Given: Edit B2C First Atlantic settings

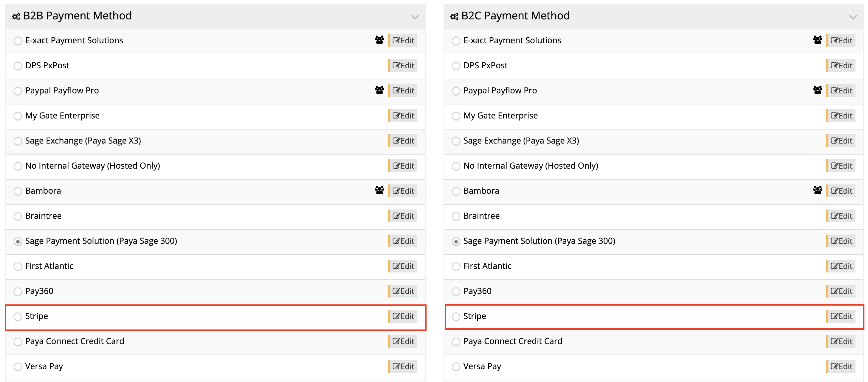Looking at the screenshot, I should pyautogui.click(x=841, y=266).
